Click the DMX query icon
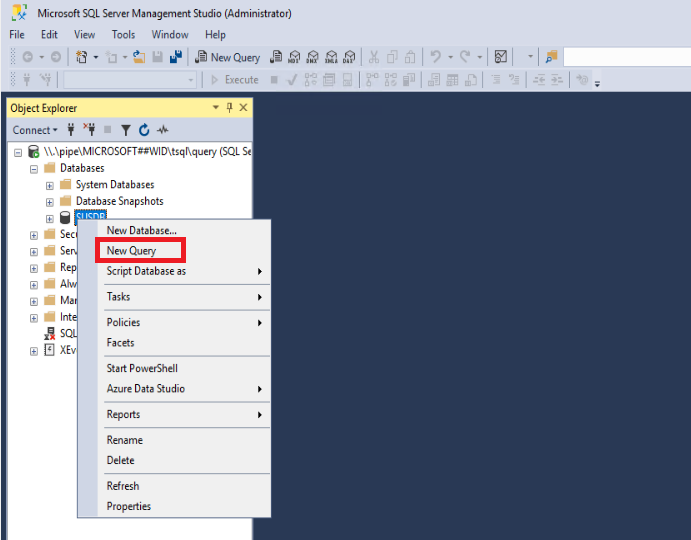The image size is (691, 540). 312,57
